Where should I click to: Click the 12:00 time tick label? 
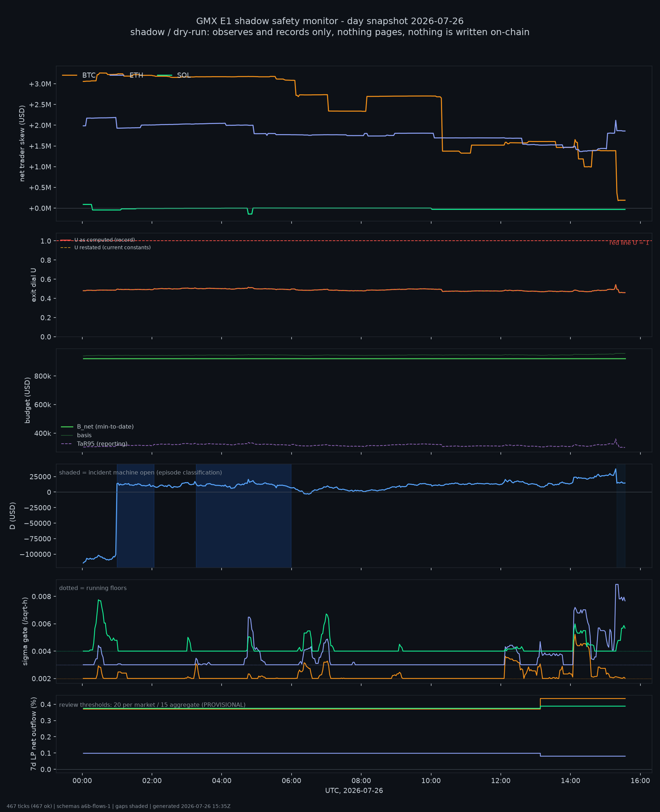[501, 781]
